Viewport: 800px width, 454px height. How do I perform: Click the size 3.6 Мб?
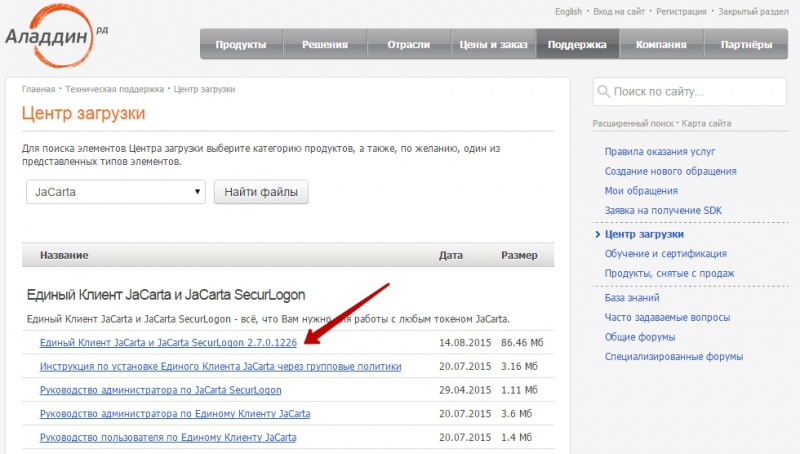click(x=516, y=414)
